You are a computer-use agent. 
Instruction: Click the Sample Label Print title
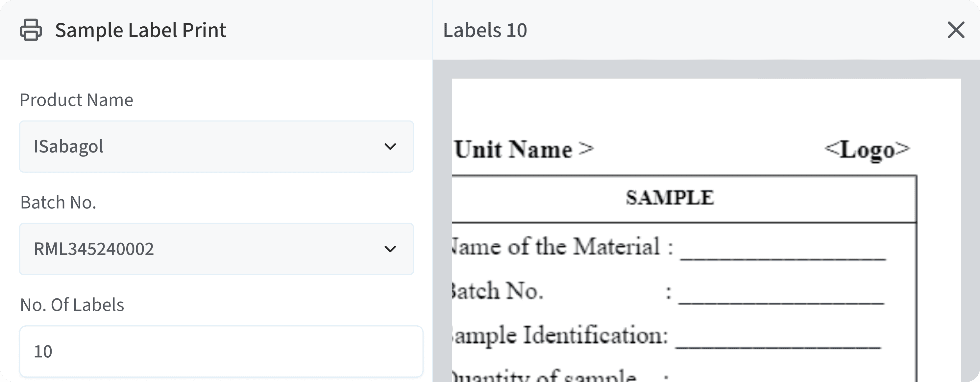pos(140,30)
